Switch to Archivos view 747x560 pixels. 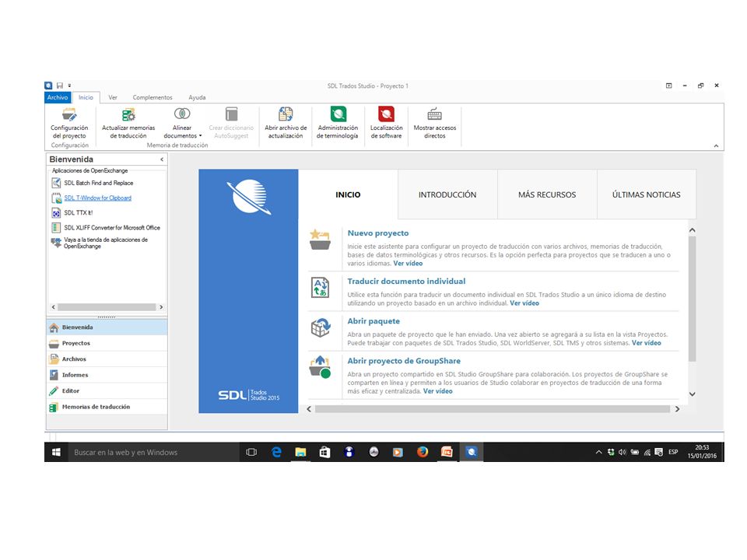click(x=107, y=359)
